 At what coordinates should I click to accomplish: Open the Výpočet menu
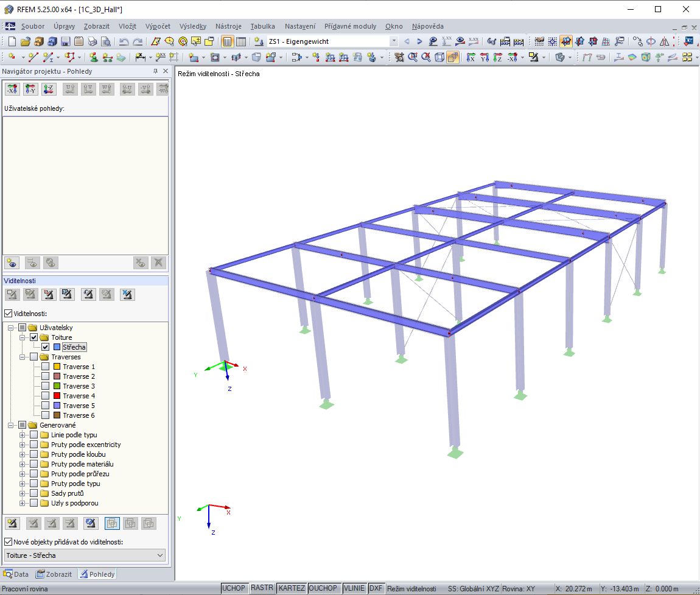point(158,26)
